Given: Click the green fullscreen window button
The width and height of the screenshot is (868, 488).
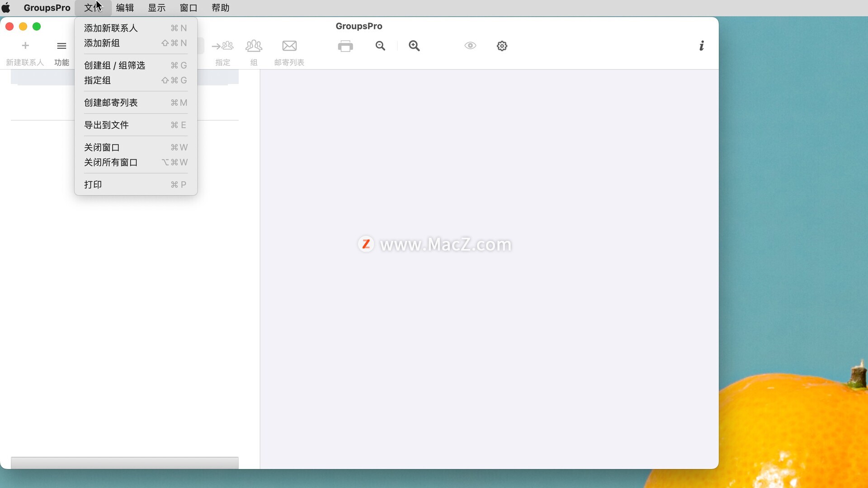Looking at the screenshot, I should point(37,27).
